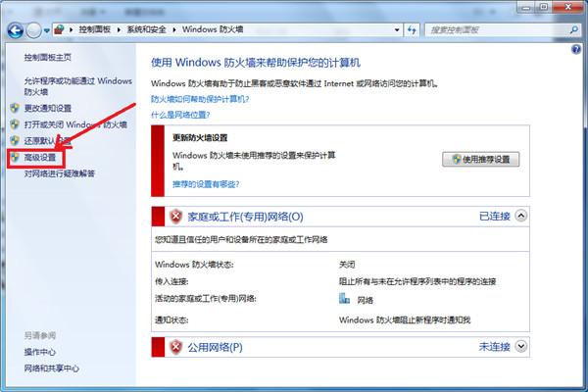Viewport: 588px width, 392px height.
Task: Open the recent pages dropdown arrow
Action: [46, 30]
